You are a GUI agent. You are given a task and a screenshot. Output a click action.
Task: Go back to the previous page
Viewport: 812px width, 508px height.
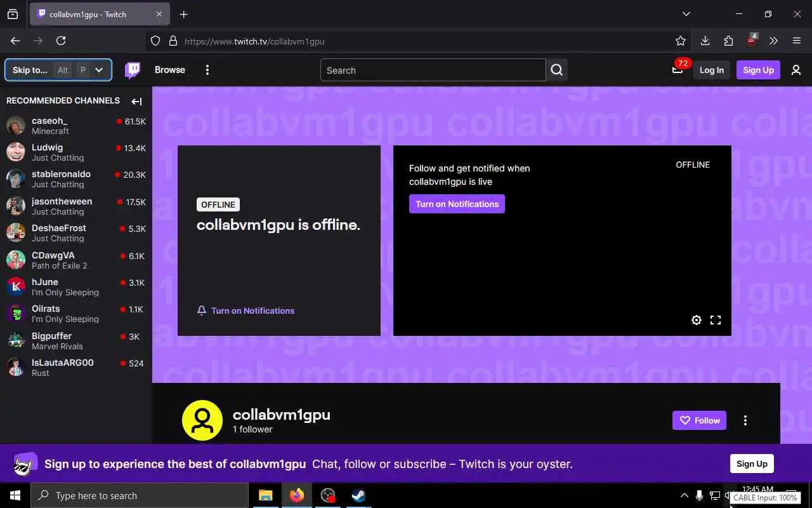pos(15,41)
